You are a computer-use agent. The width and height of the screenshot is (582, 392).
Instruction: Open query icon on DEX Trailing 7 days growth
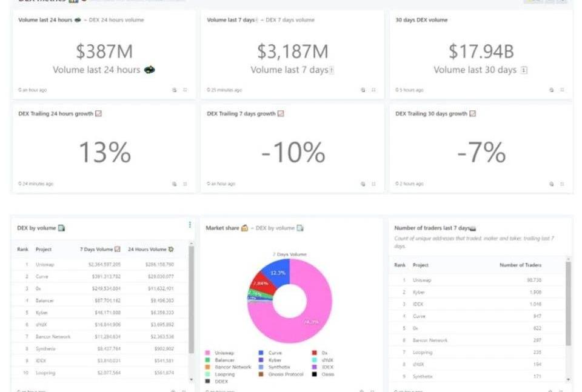click(x=363, y=184)
